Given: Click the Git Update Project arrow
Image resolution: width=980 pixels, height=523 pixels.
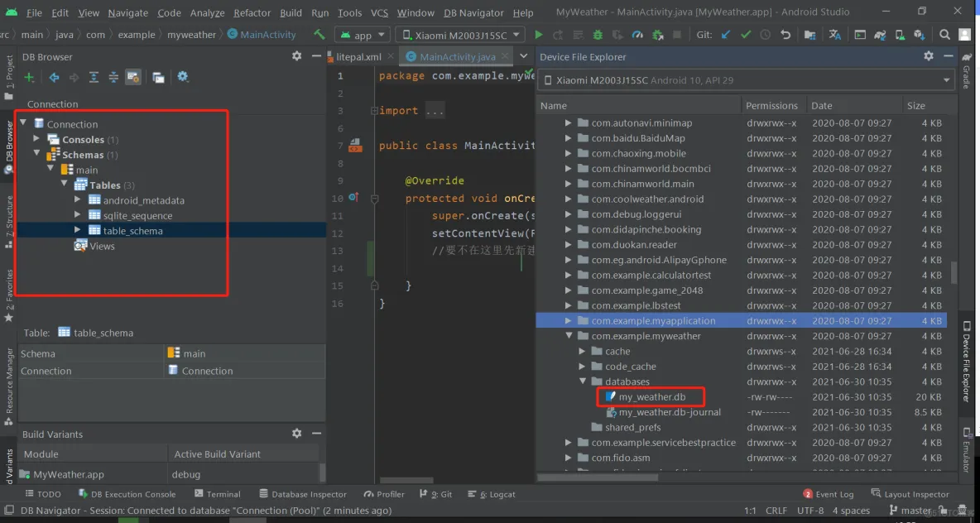Looking at the screenshot, I should coord(726,35).
